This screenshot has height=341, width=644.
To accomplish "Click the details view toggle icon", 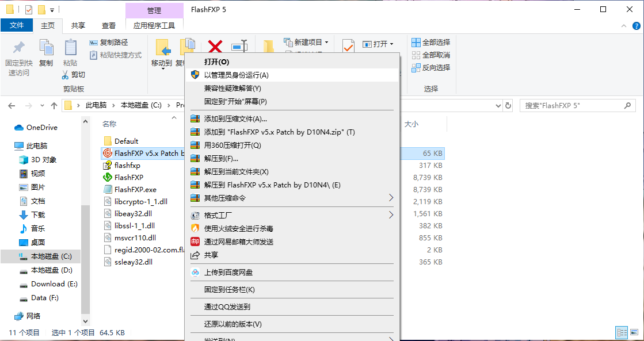I will 622,332.
